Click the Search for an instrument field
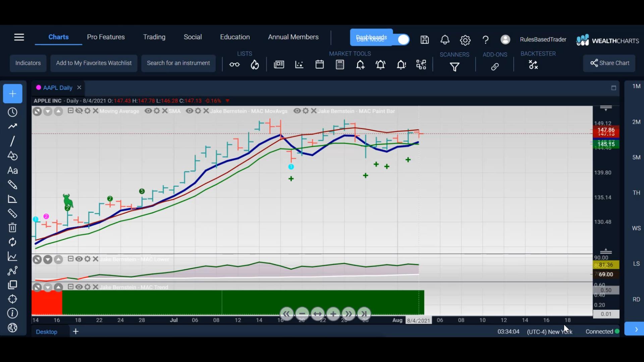644x362 pixels. (178, 63)
